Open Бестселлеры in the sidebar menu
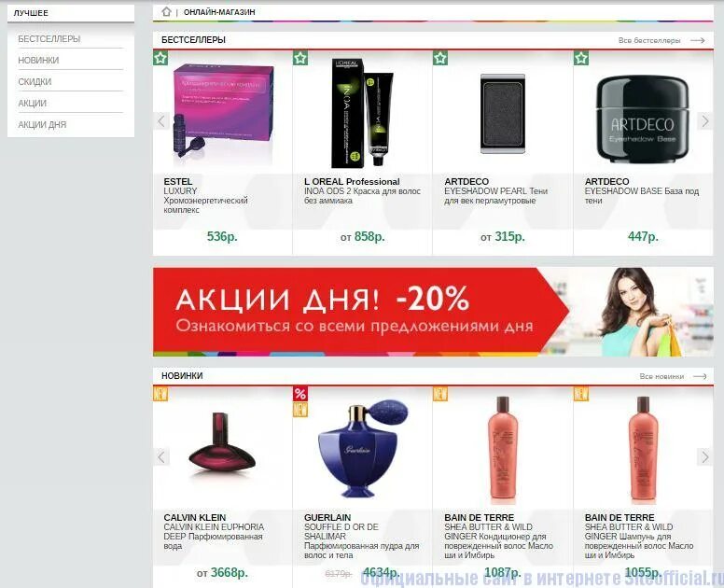 [49, 39]
